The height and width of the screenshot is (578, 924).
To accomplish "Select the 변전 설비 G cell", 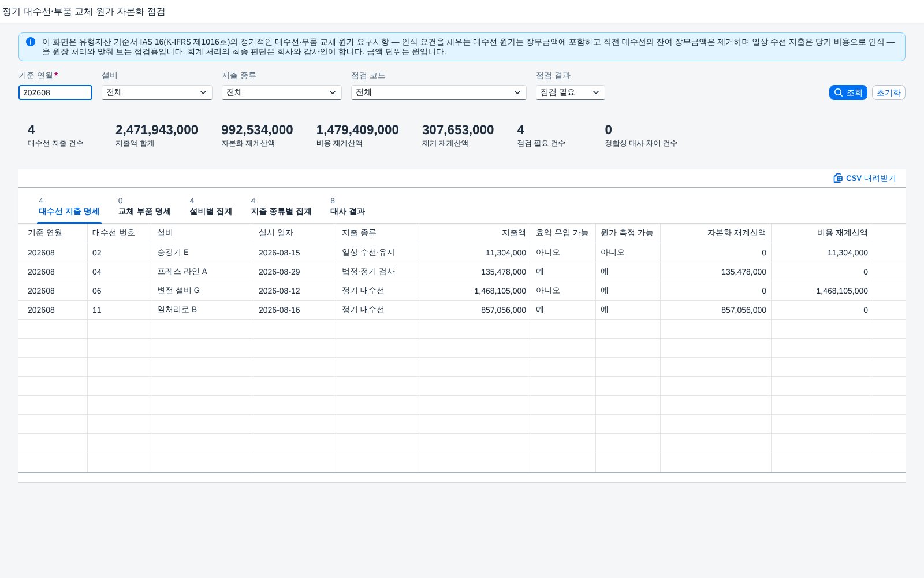I will pyautogui.click(x=203, y=291).
